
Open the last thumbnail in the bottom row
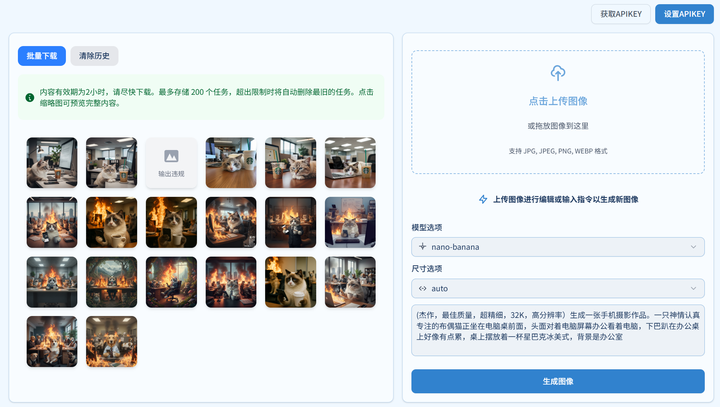pos(111,341)
